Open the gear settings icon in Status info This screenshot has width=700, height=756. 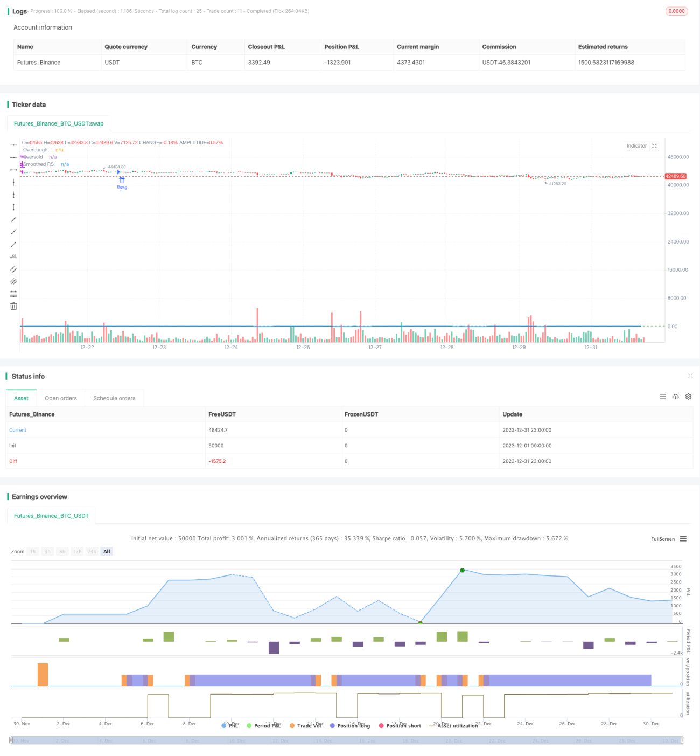(688, 397)
